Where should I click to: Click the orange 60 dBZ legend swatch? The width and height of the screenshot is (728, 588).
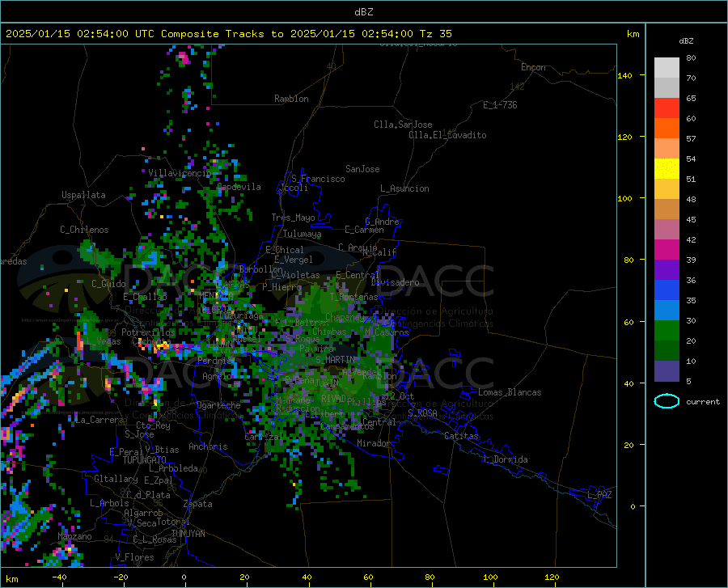[667, 129]
